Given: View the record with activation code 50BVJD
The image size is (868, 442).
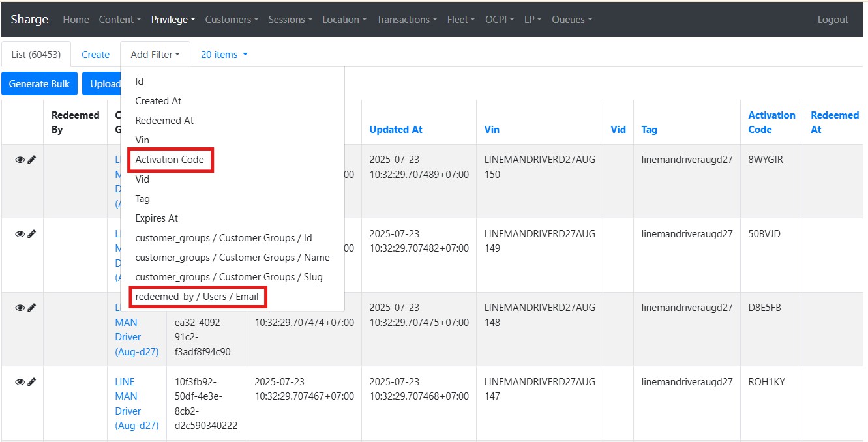Looking at the screenshot, I should click(x=20, y=234).
